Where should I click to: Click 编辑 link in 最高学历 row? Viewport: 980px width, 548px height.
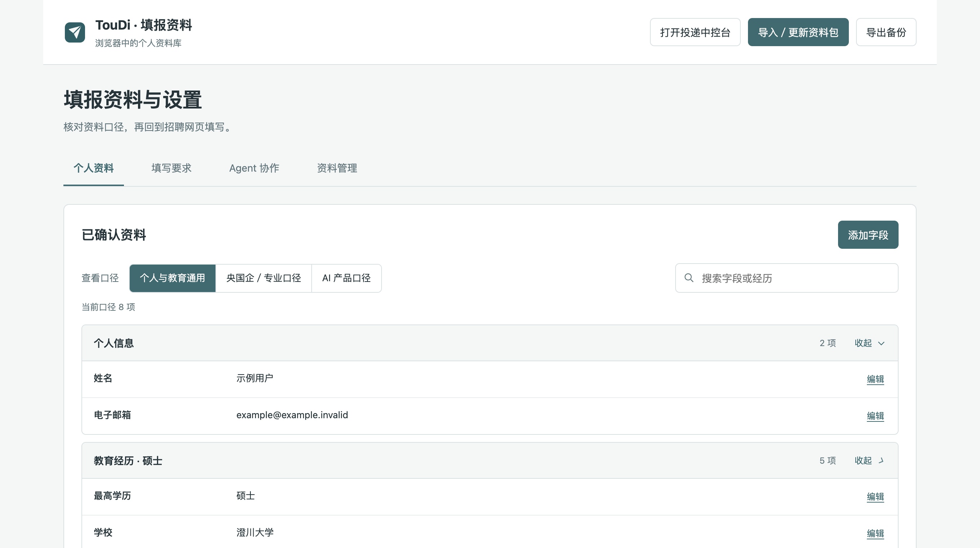pos(875,497)
